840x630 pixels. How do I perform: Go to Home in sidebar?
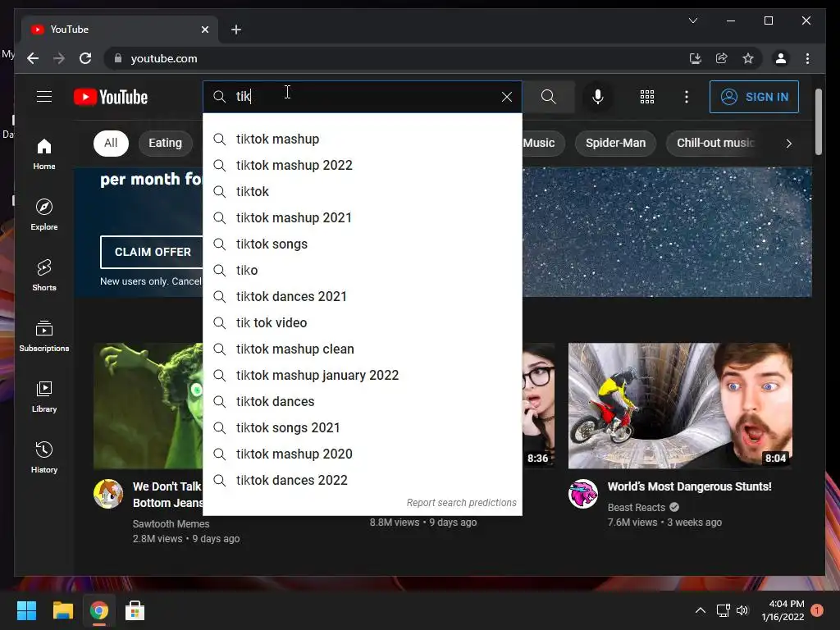point(44,154)
